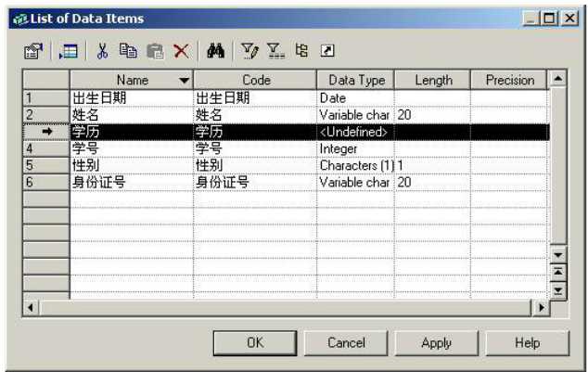This screenshot has width=588, height=372.
Task: Open Properties toolbar icon
Action: (x=33, y=51)
